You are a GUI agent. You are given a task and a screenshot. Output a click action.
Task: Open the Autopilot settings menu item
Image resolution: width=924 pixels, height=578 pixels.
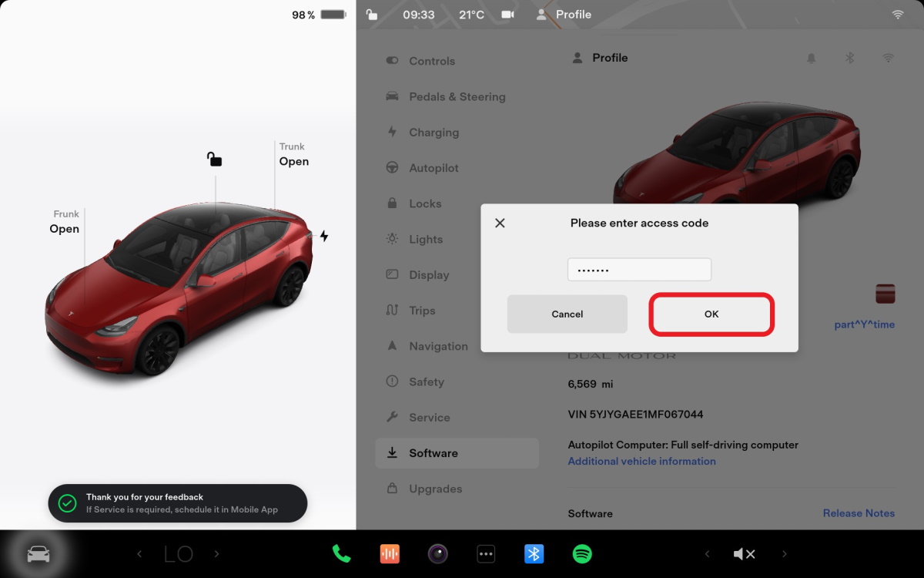434,168
